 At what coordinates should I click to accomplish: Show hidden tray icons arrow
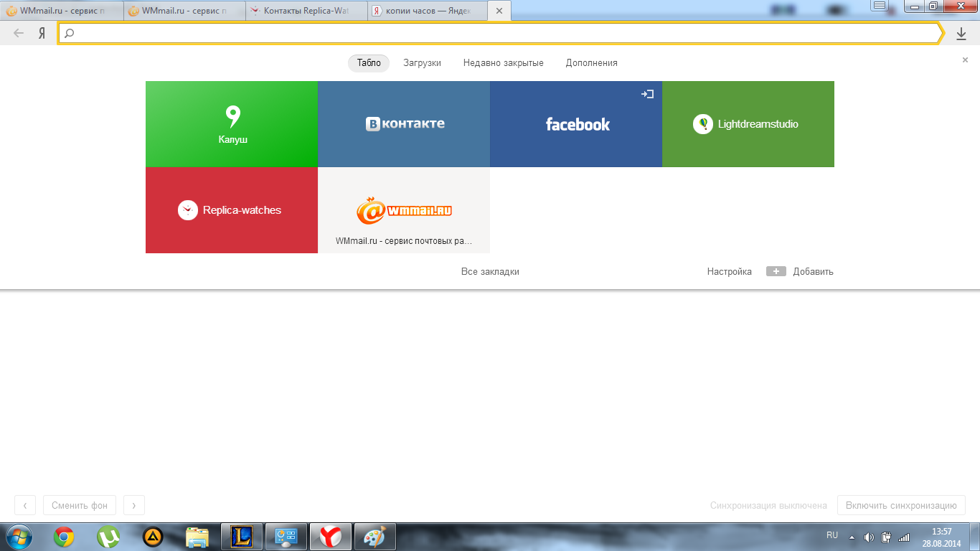[852, 537]
